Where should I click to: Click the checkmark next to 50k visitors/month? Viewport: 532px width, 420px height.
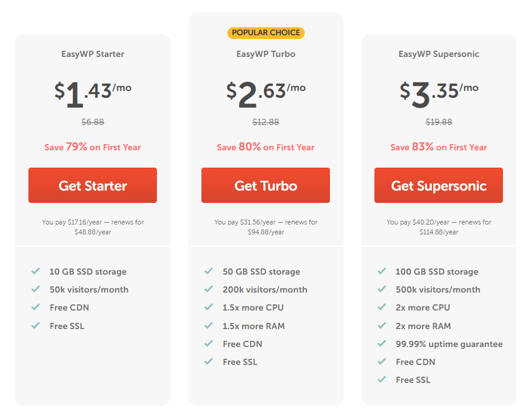pos(36,289)
